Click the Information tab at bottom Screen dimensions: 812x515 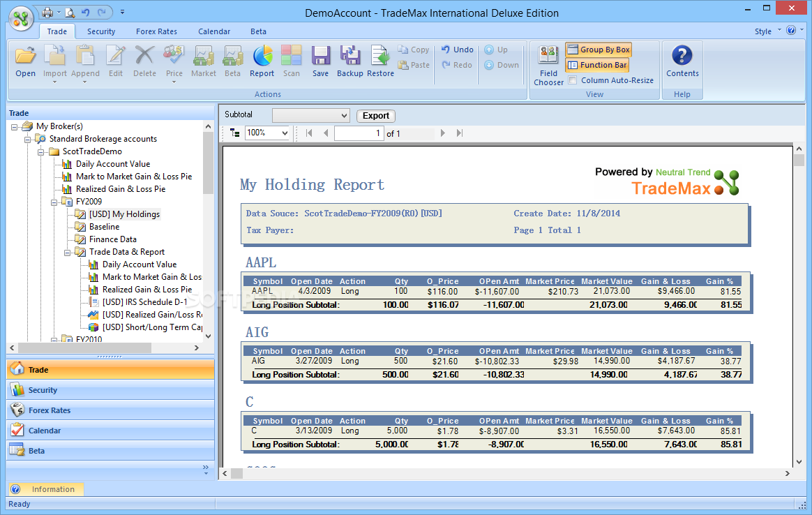tap(46, 489)
